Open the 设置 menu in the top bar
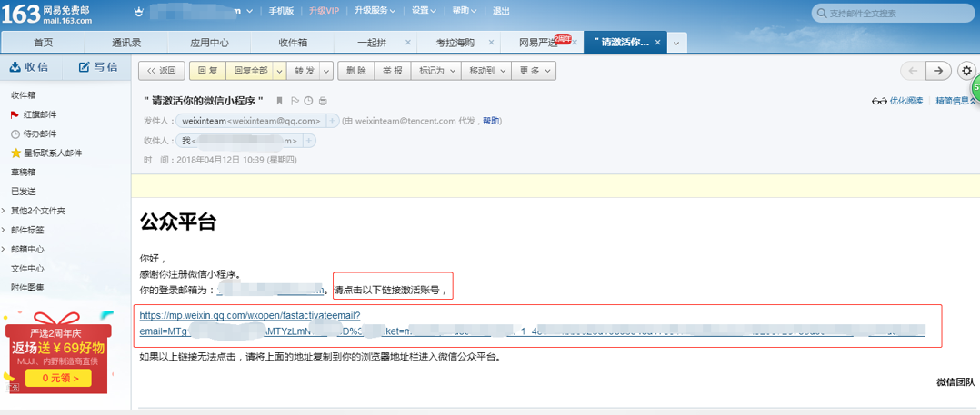 click(x=424, y=11)
